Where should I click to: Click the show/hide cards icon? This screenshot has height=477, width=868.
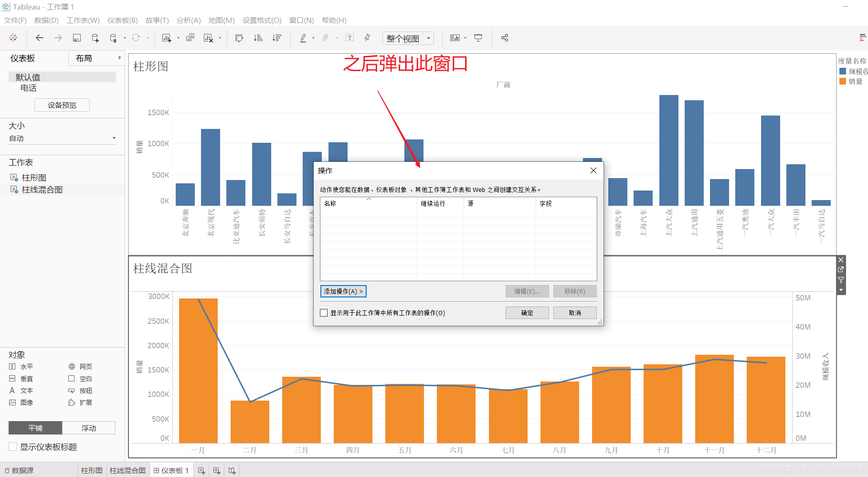coord(455,38)
